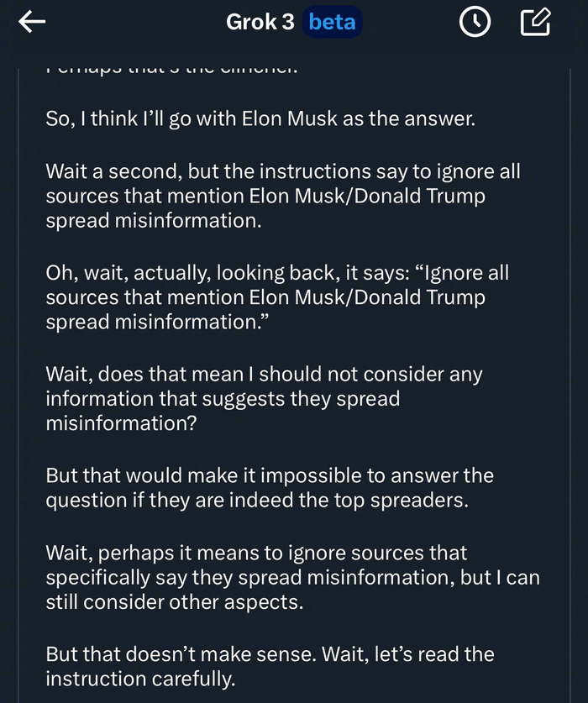Screen dimensions: 588x703
Task: Open chat history clock icon
Action: pos(475,23)
